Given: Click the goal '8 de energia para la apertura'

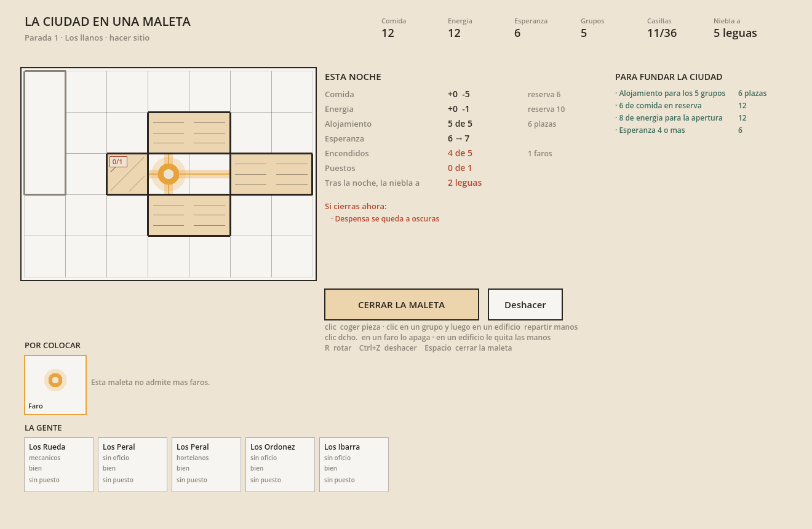Looking at the screenshot, I should tap(671, 118).
